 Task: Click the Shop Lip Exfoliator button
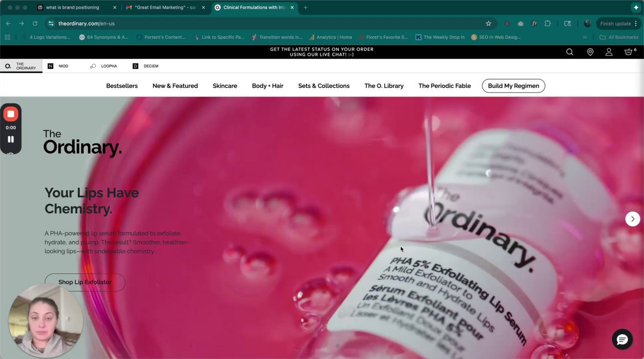point(85,282)
